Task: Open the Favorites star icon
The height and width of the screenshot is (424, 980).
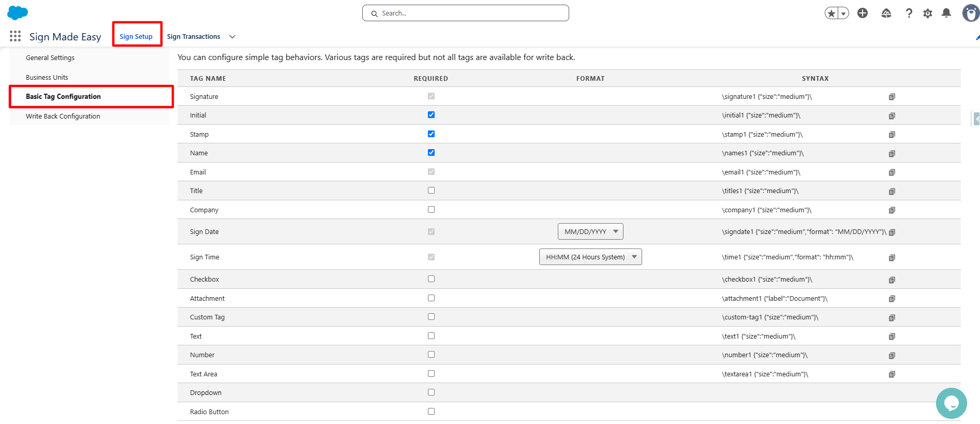Action: tap(831, 13)
